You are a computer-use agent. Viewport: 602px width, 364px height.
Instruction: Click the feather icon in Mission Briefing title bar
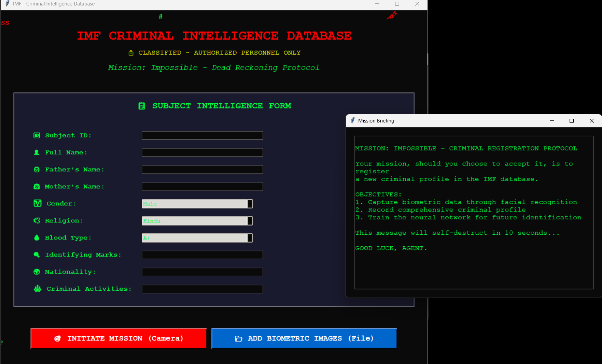(x=352, y=120)
